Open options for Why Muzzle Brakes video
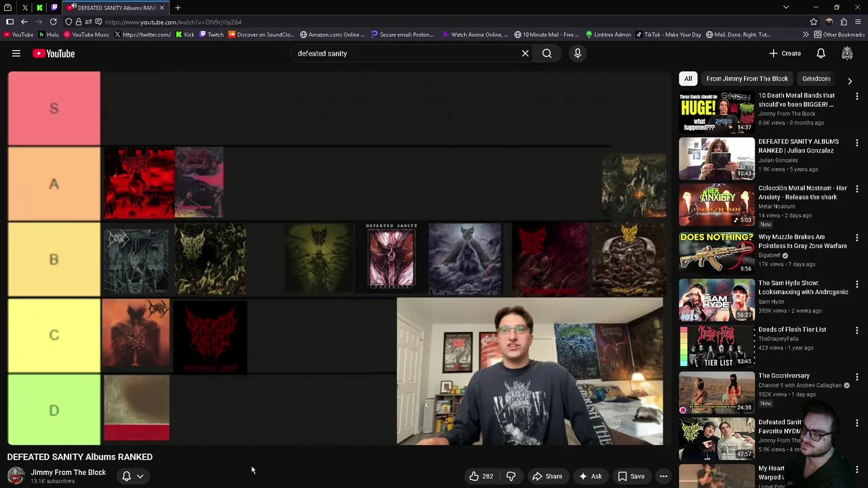Image resolution: width=868 pixels, height=488 pixels. coord(856,238)
